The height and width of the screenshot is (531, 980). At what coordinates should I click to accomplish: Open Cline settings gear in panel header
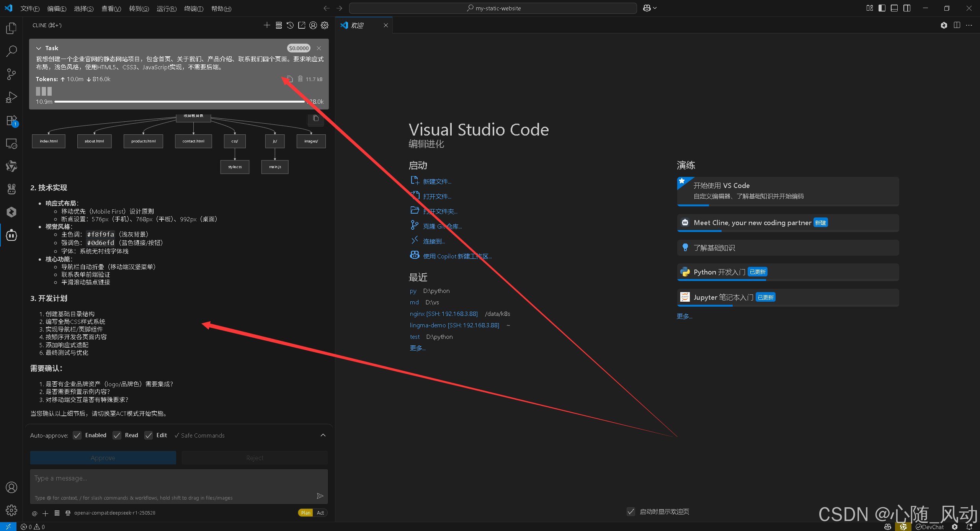(325, 25)
